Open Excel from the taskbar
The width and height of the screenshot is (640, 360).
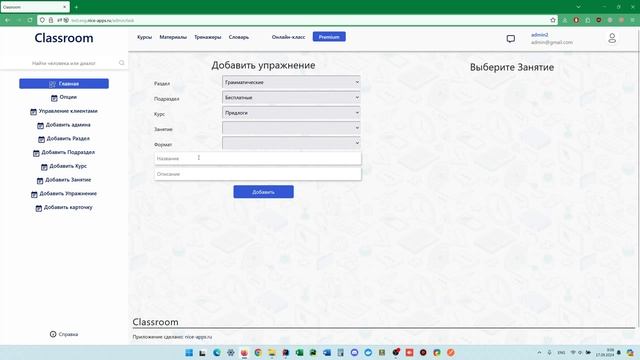pyautogui.click(x=299, y=353)
